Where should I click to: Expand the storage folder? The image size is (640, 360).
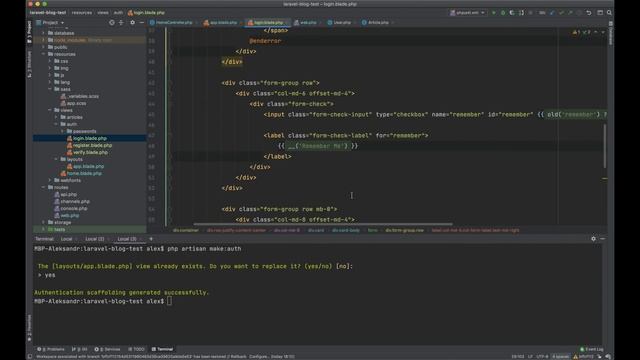(x=44, y=222)
